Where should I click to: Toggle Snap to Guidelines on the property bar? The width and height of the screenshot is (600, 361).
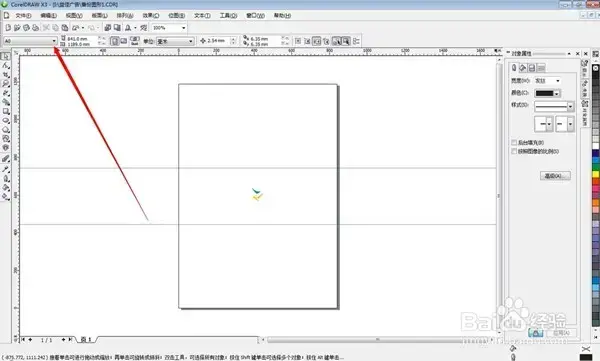307,41
